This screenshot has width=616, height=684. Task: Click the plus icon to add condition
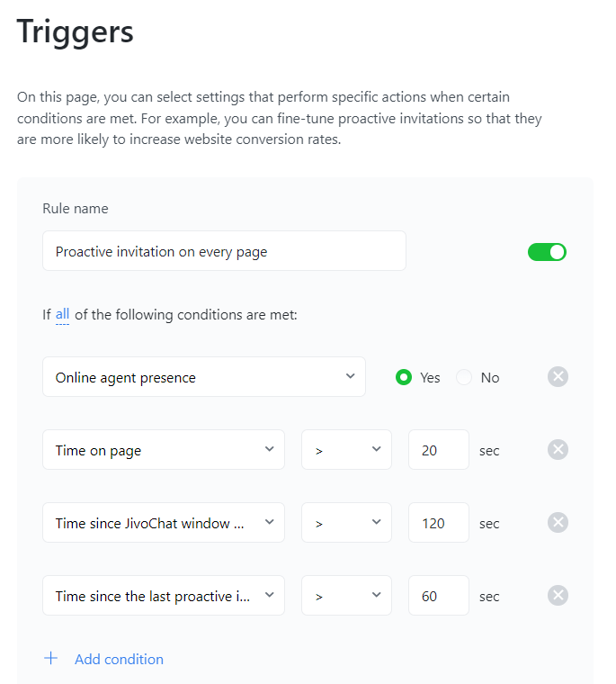[51, 658]
